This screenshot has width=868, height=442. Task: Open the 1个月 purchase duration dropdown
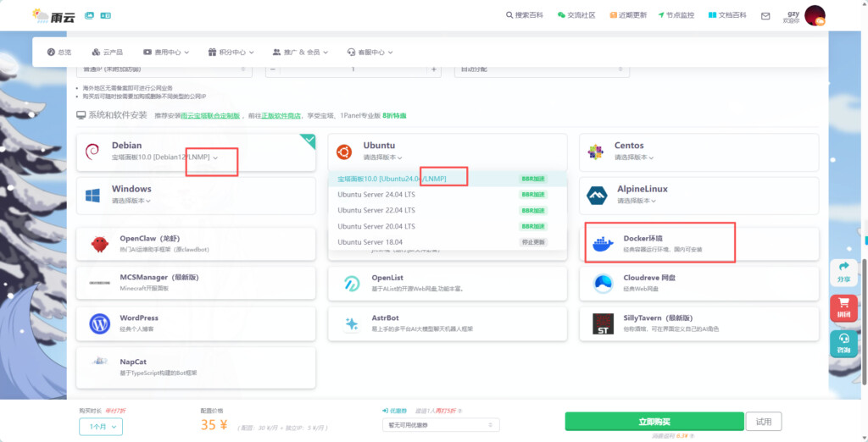[101, 427]
